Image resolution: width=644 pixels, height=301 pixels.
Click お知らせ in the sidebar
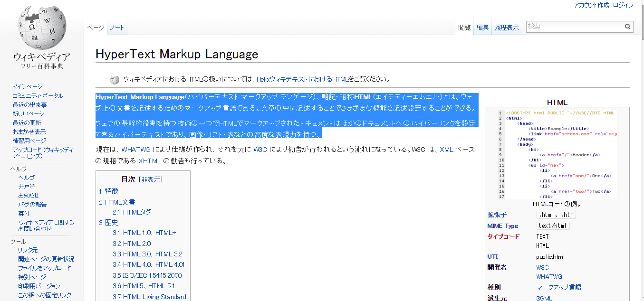29,195
